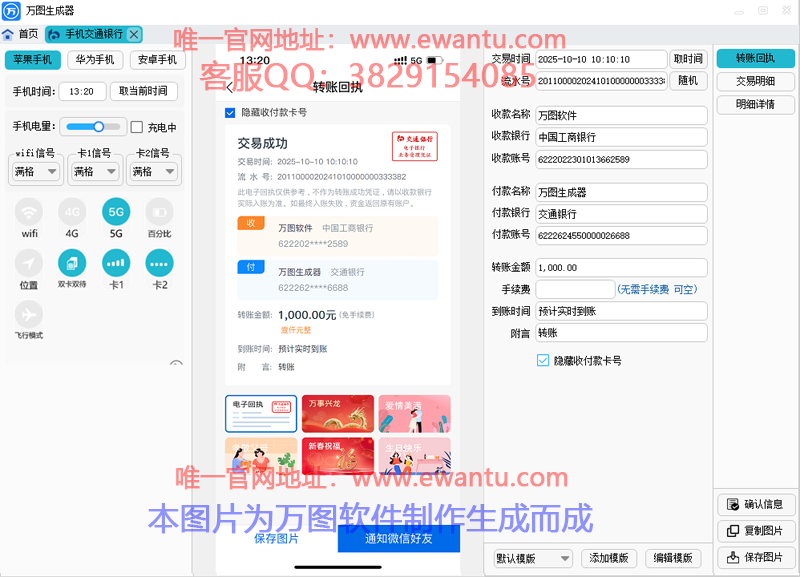This screenshot has height=577, width=800.
Task: Click the 收款账号 input field
Action: (x=621, y=159)
